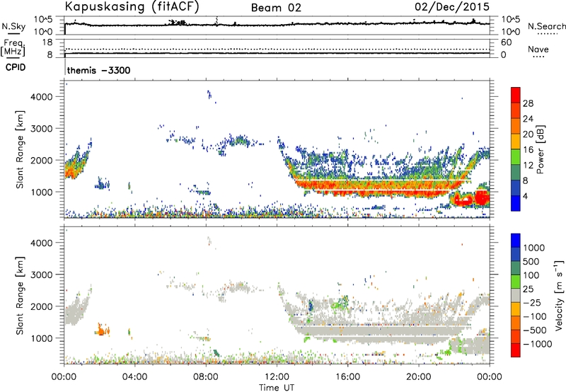Click the 'themis -3300' text
566x392 pixels.
tap(98, 70)
